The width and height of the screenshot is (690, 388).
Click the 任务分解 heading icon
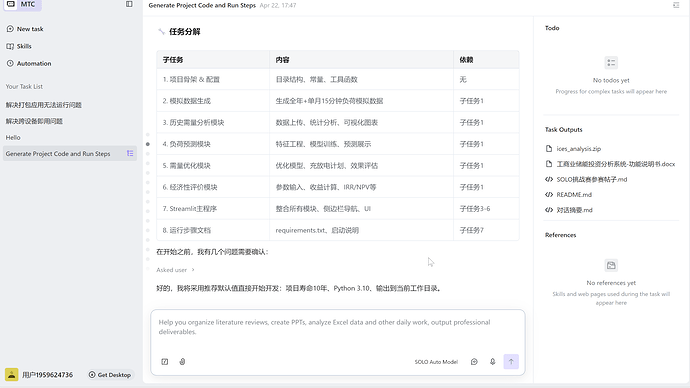point(161,32)
